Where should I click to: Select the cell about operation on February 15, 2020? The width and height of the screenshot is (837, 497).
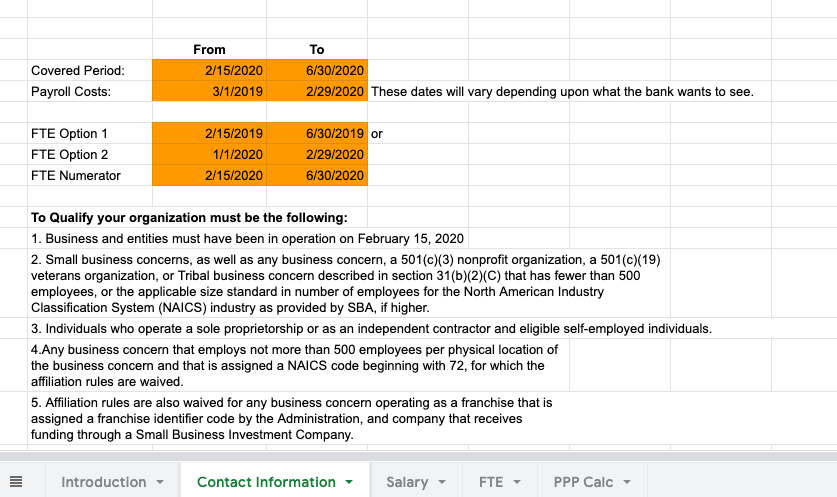(x=248, y=238)
